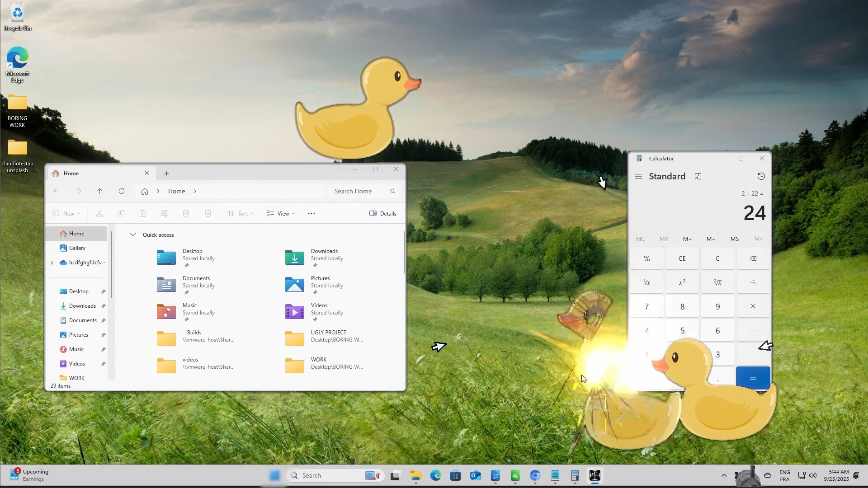Open the Calculator navigation menu
The width and height of the screenshot is (868, 488).
638,176
